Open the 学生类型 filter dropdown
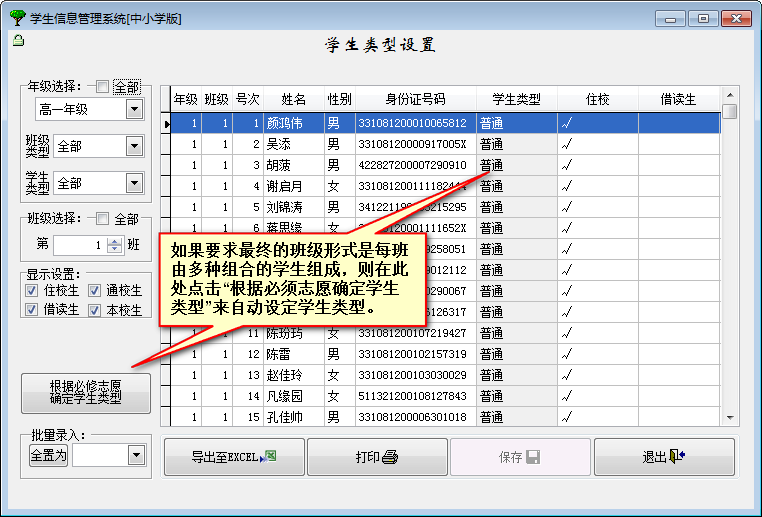762x517 pixels. click(x=135, y=183)
